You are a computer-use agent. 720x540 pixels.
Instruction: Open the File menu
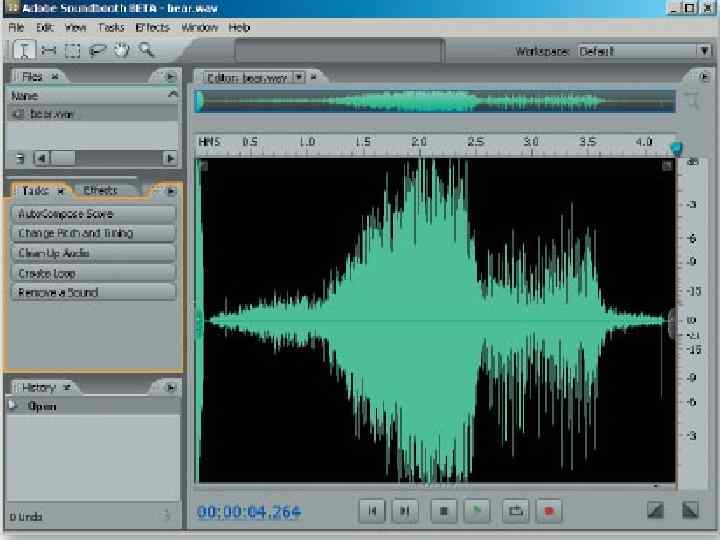[x=16, y=28]
